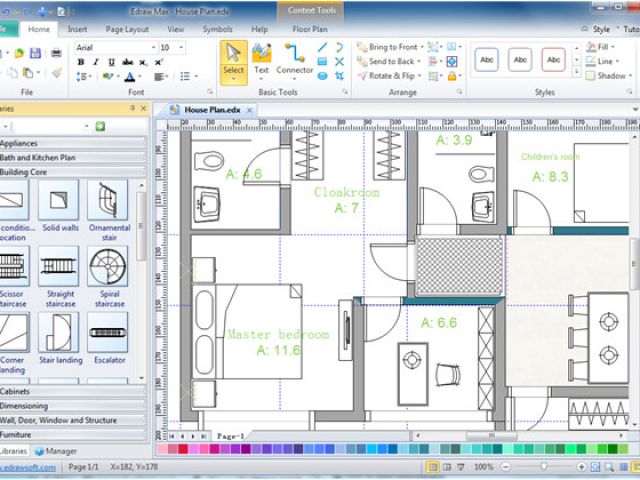Viewport: 640px width, 480px height.
Task: Pick the Spiral staircase shape
Action: (x=107, y=273)
